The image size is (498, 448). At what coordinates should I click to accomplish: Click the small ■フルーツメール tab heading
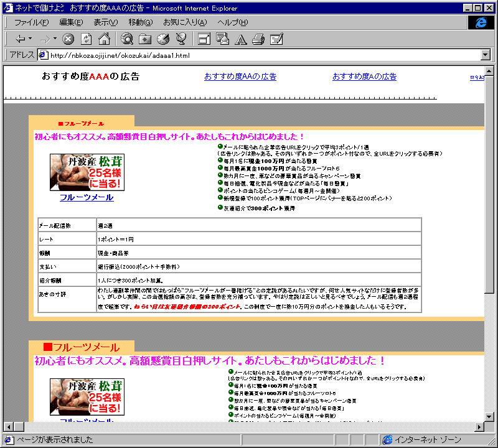click(82, 123)
